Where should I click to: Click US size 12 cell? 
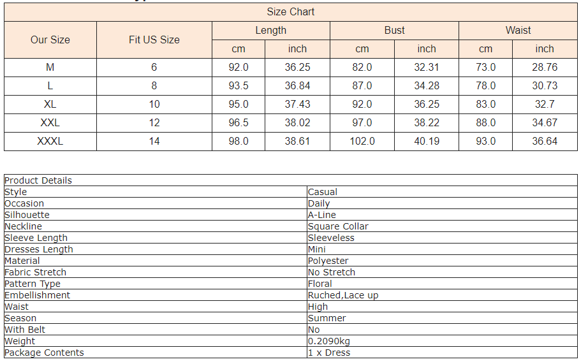[154, 123]
